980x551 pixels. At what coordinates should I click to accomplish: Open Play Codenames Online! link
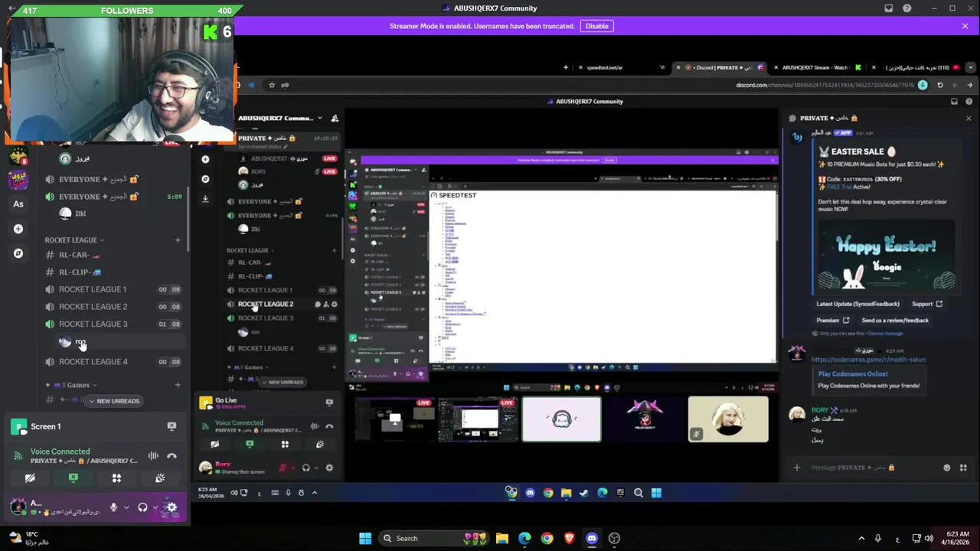(x=852, y=374)
